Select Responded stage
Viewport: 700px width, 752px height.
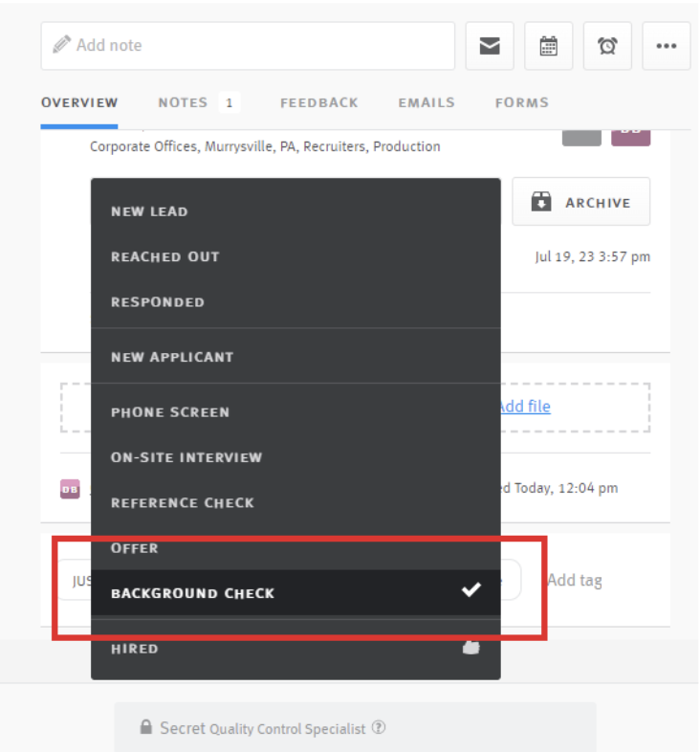coord(295,302)
